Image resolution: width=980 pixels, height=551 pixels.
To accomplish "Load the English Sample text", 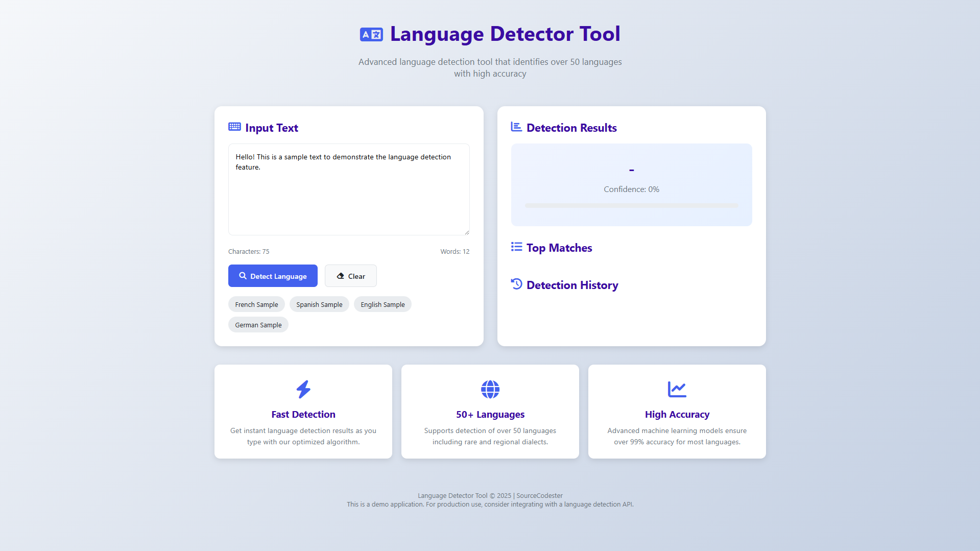I will (x=383, y=304).
